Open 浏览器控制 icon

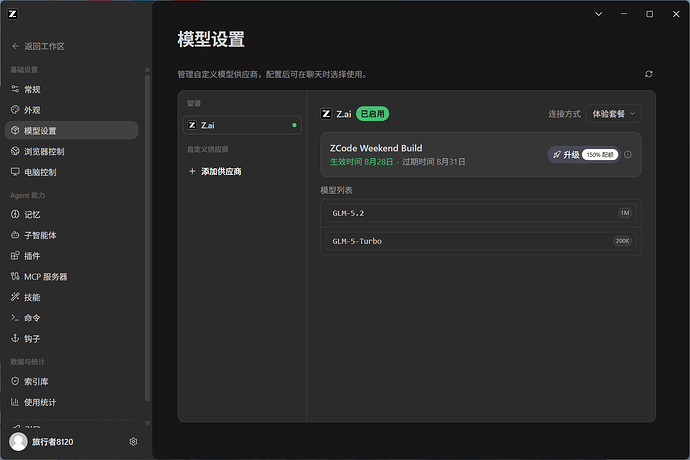15,151
